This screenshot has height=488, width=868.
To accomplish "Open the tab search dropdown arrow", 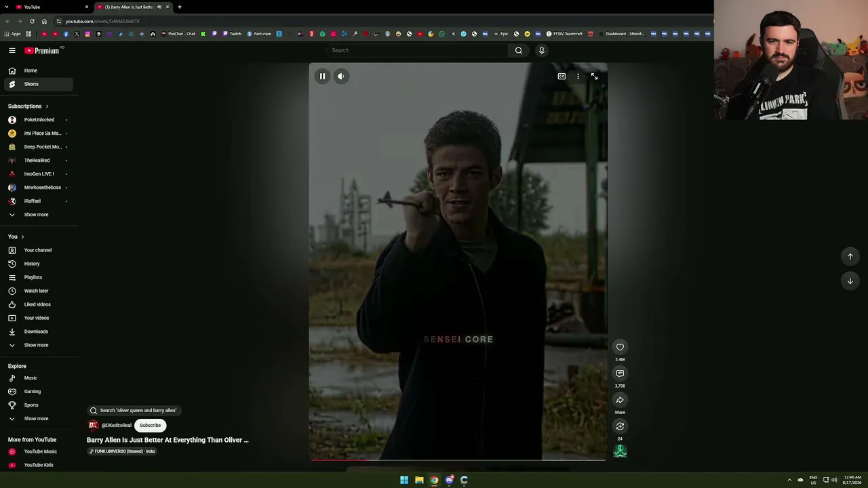I will (7, 7).
